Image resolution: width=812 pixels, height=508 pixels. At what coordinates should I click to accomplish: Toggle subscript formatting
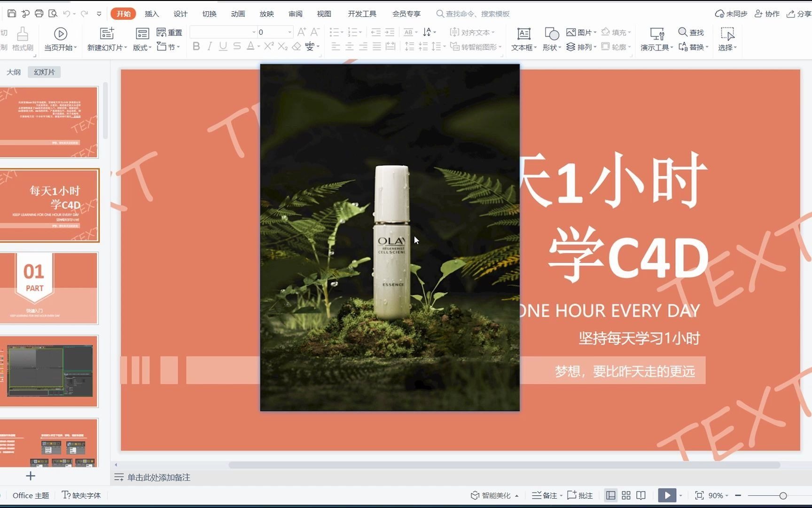click(x=282, y=46)
